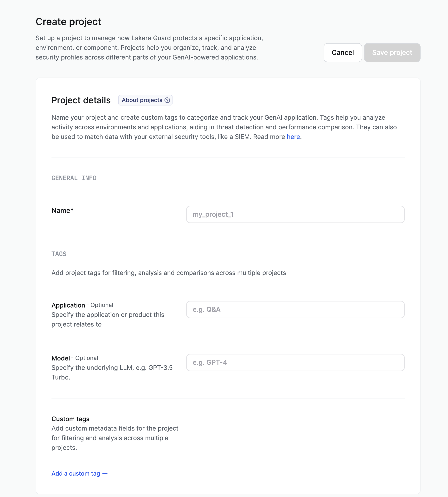
Task: Dismiss project creation with Cancel
Action: [x=343, y=52]
